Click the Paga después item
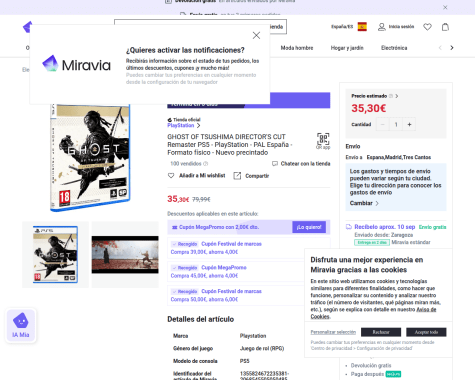This screenshot has height=380, width=475. tap(367, 374)
